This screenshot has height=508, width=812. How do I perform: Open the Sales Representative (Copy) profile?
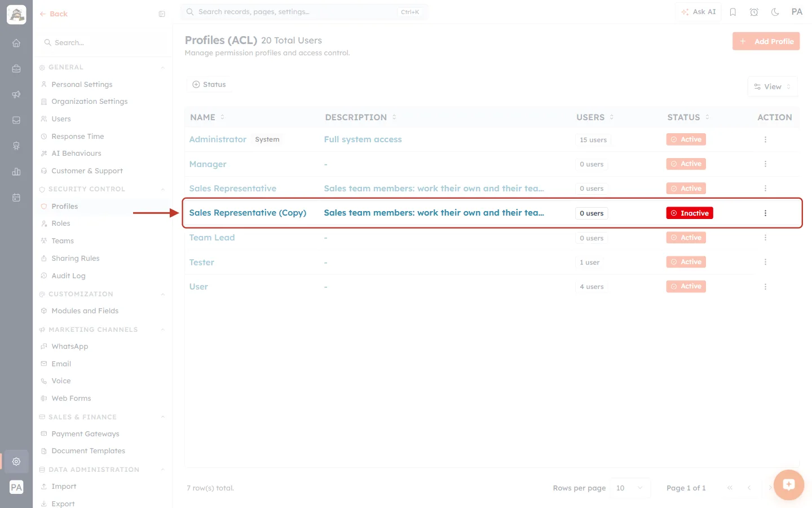click(x=248, y=213)
